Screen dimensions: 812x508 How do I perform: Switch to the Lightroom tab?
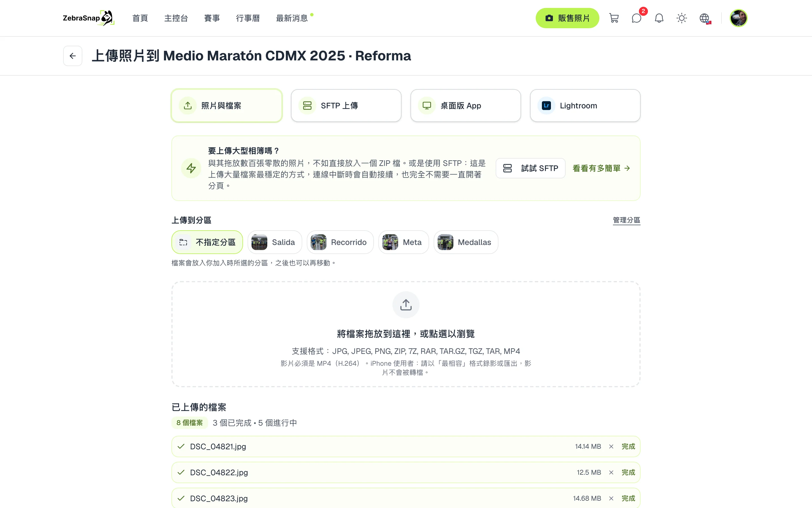(585, 106)
